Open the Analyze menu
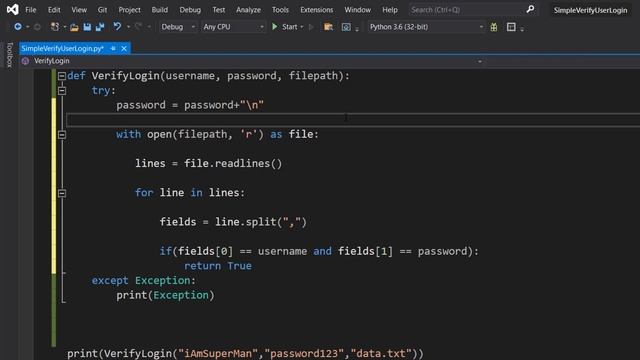This screenshot has height=360, width=640. (248, 9)
